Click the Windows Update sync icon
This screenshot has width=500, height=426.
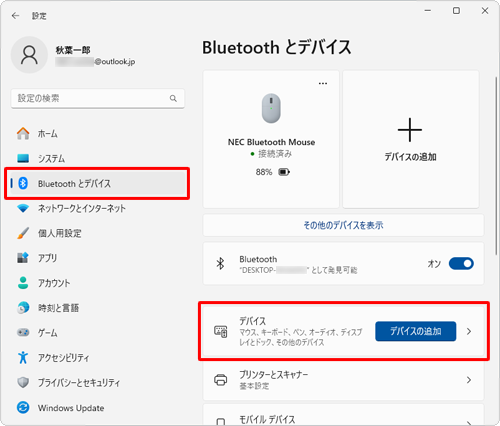click(x=23, y=407)
